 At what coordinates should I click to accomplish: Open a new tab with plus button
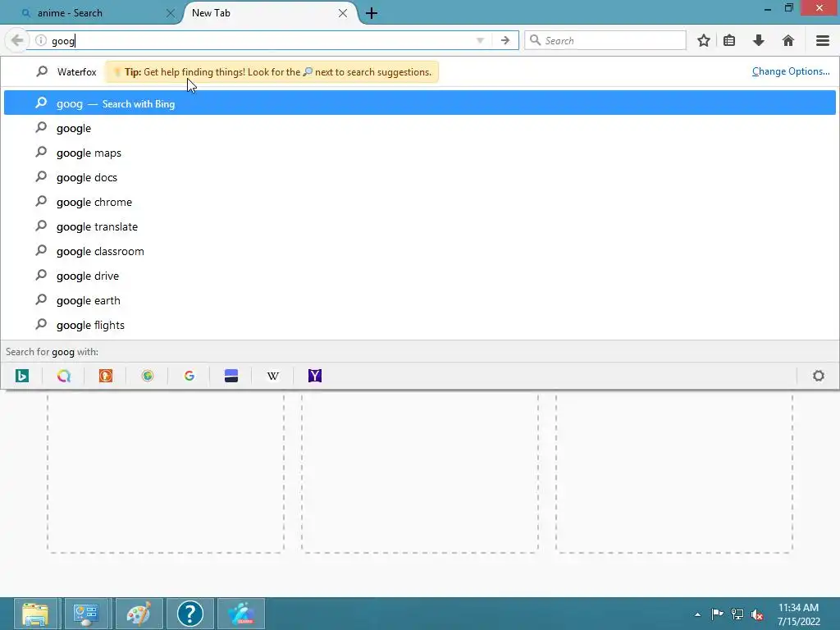pos(372,13)
